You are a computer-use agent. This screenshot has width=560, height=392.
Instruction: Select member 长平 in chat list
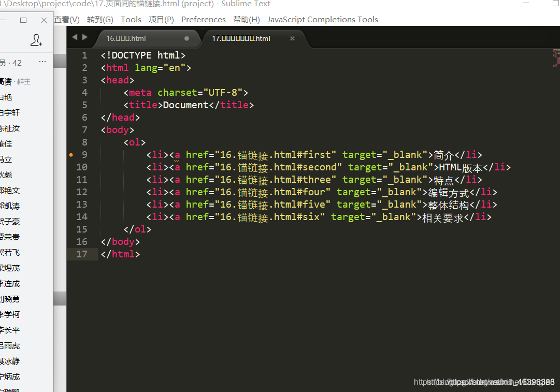point(10,330)
